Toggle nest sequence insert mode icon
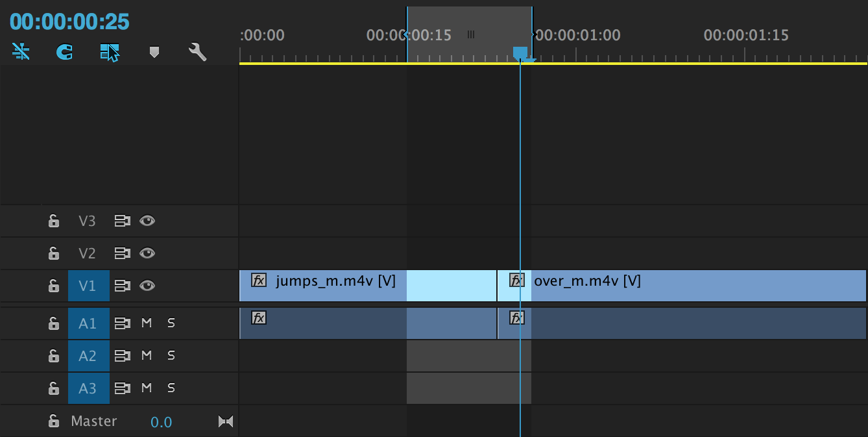 pyautogui.click(x=21, y=52)
